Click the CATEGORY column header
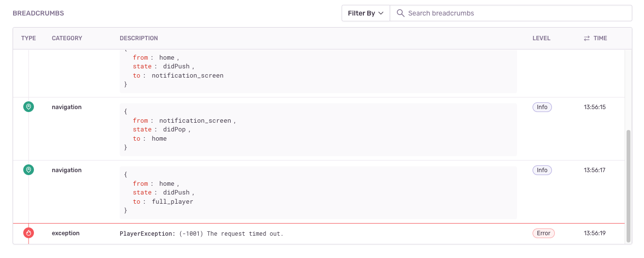Screen dimensions: 644x258 67,38
